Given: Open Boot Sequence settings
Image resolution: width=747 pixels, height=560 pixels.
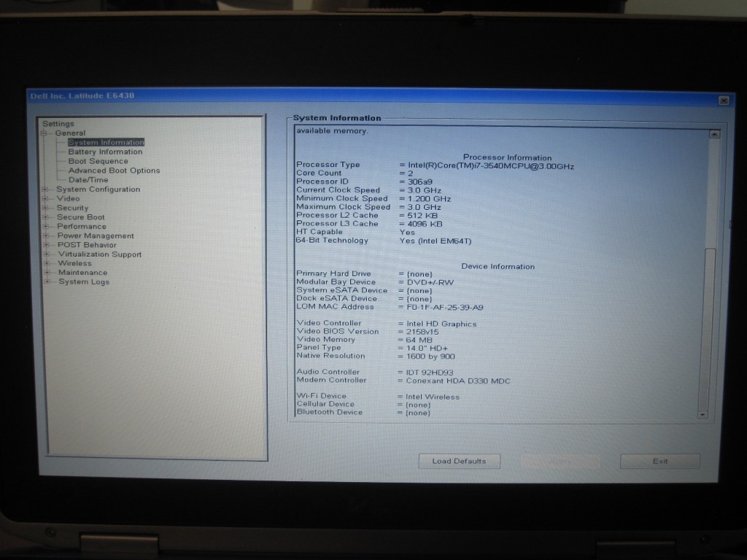Looking at the screenshot, I should click(98, 161).
